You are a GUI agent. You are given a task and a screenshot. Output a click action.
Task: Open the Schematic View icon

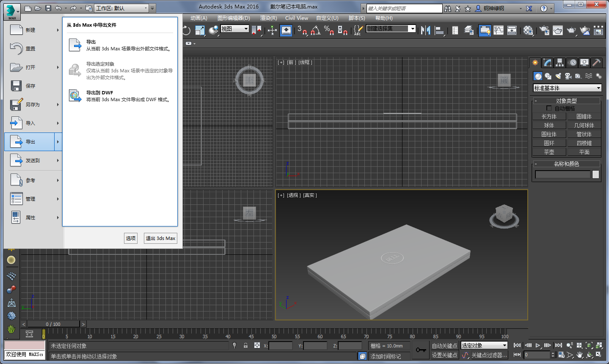(512, 30)
